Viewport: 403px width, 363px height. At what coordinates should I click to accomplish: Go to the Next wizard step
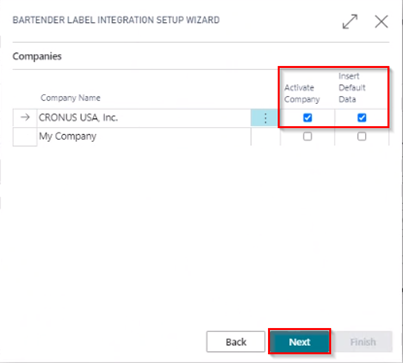coord(300,342)
